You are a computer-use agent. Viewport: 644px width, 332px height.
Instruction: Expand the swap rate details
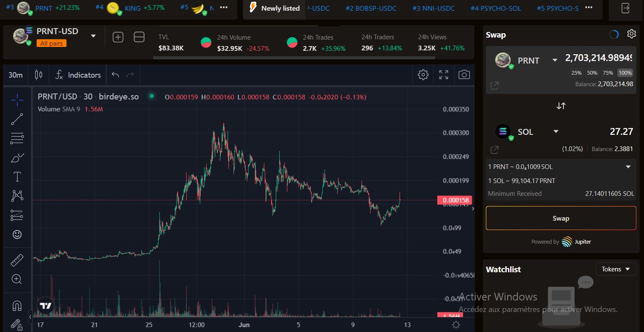(628, 167)
